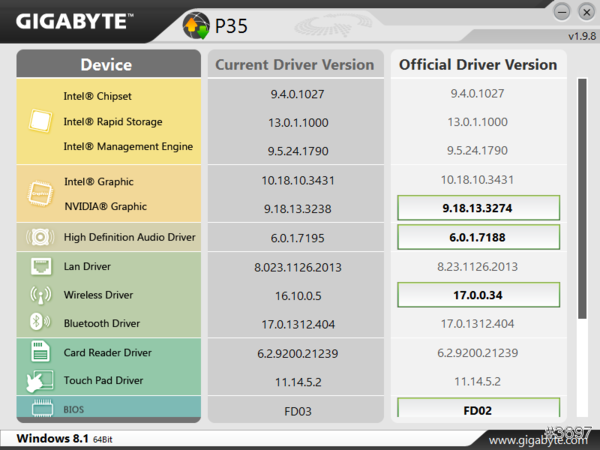
Task: Click the Wireless Driver antenna icon
Action: tap(40, 295)
